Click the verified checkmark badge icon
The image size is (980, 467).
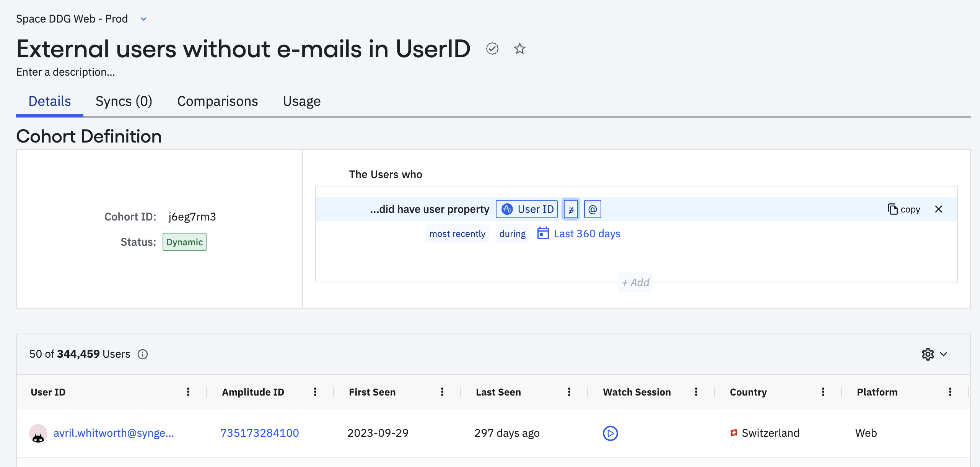tap(492, 49)
